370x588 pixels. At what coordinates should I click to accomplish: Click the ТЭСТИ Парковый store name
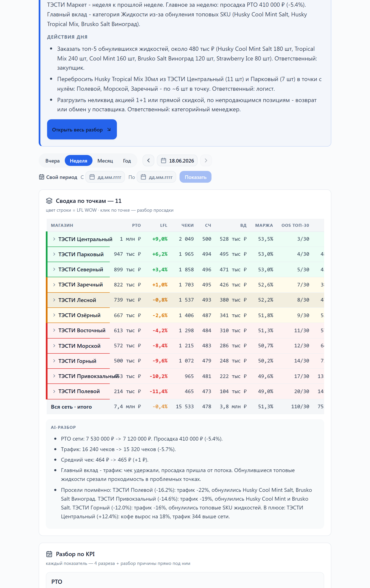coord(81,254)
